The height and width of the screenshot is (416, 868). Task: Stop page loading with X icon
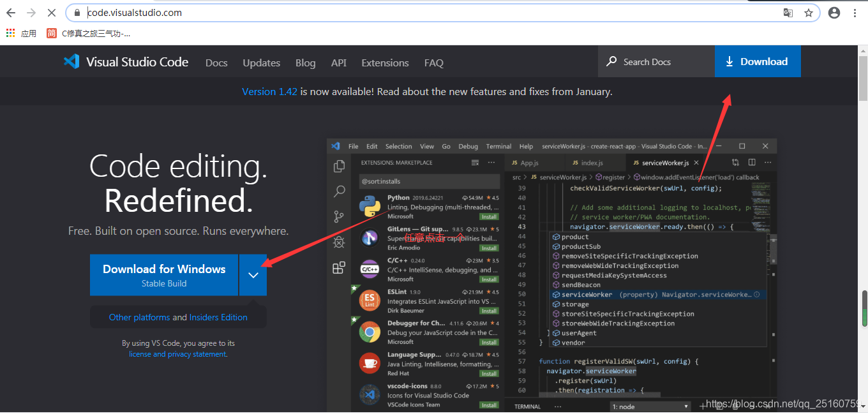(52, 13)
